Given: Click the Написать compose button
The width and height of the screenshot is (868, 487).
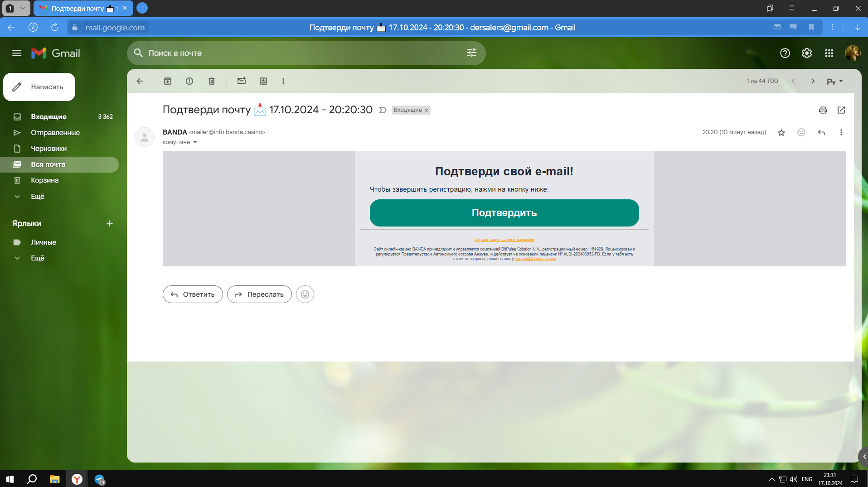Looking at the screenshot, I should (x=39, y=87).
